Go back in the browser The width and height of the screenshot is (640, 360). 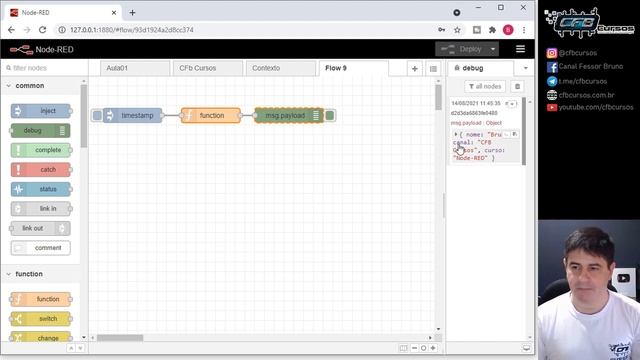[11, 30]
